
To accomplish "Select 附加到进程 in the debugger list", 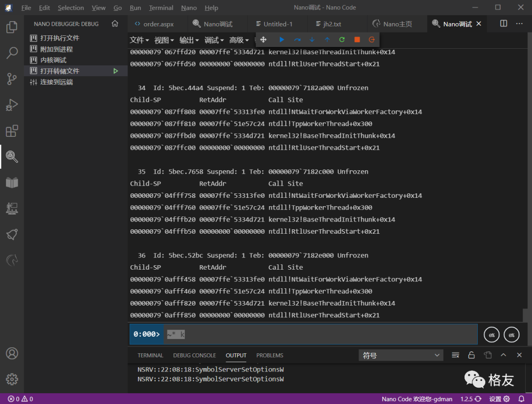I will click(76, 49).
